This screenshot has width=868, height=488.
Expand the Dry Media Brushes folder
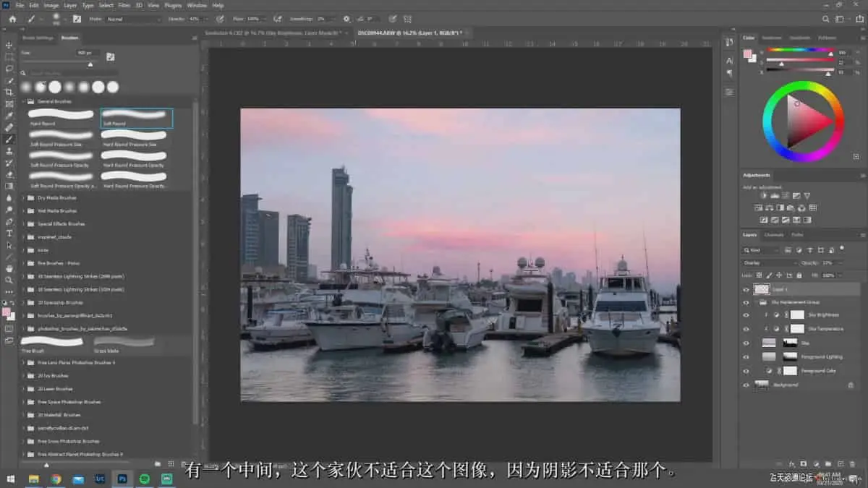pyautogui.click(x=23, y=197)
